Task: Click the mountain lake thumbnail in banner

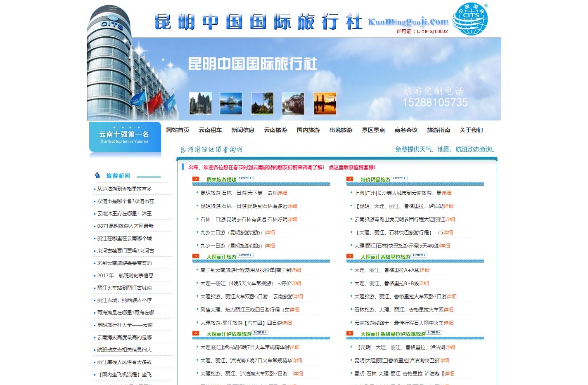Action: pos(231,103)
